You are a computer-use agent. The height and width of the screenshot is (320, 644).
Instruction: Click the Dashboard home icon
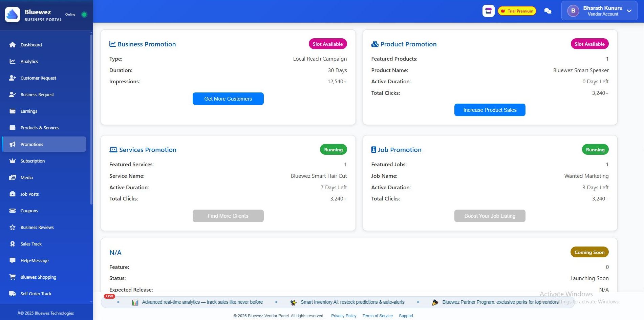coord(13,45)
